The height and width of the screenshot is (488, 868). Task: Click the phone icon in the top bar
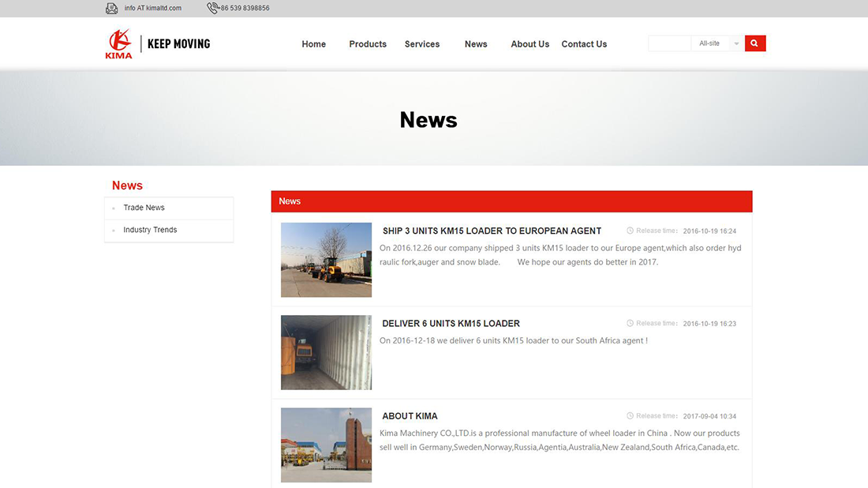(x=212, y=8)
